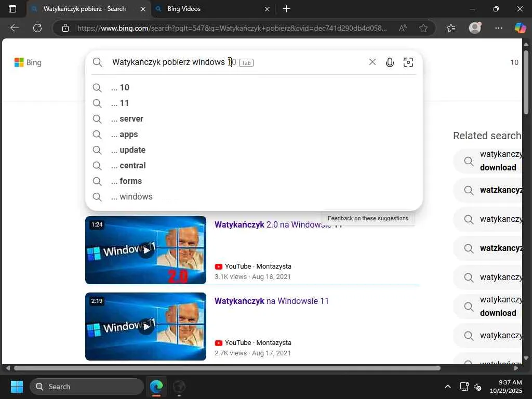Click the scroll-down arrow of the page scrollbar
The image size is (532, 399).
526,358
